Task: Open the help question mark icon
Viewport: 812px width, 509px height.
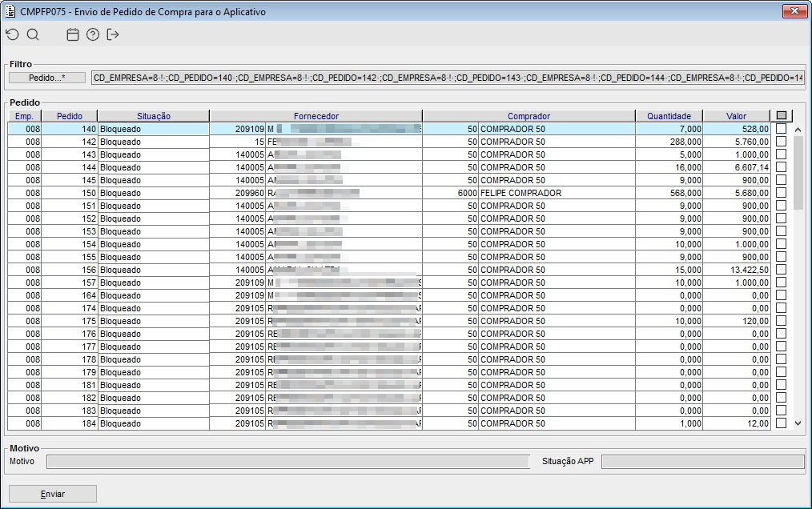Action: (93, 34)
